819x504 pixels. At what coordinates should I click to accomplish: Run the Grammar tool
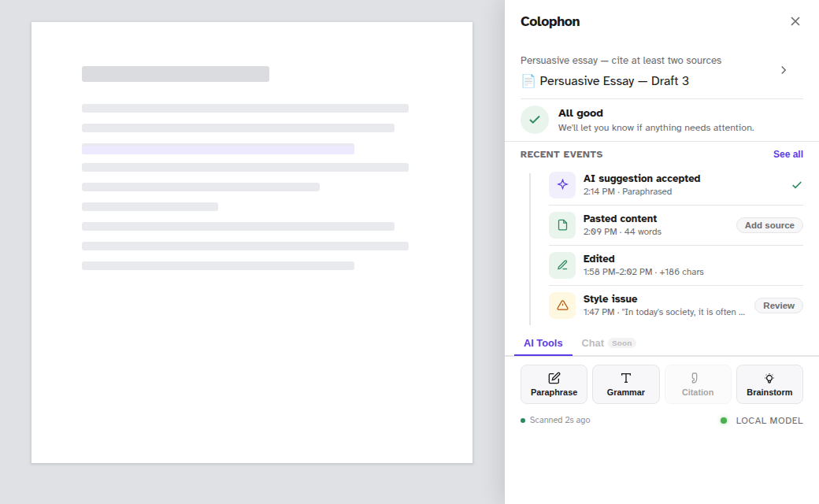pyautogui.click(x=626, y=384)
